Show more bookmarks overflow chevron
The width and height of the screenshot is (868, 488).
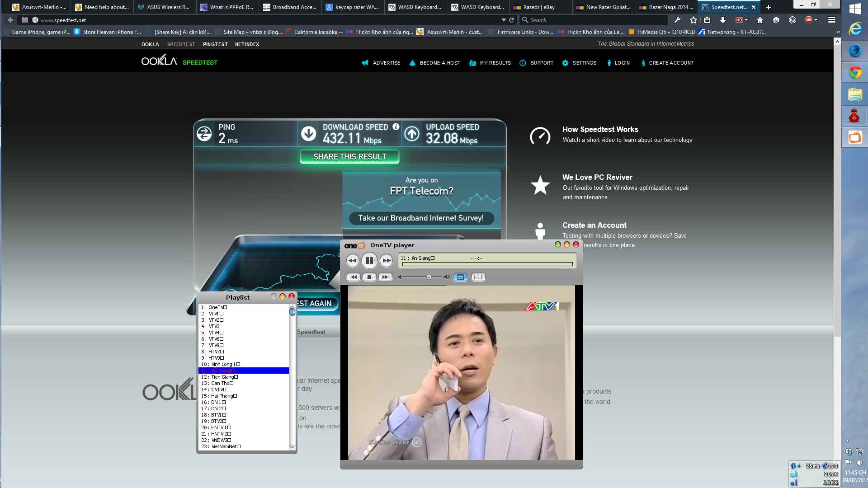click(838, 32)
